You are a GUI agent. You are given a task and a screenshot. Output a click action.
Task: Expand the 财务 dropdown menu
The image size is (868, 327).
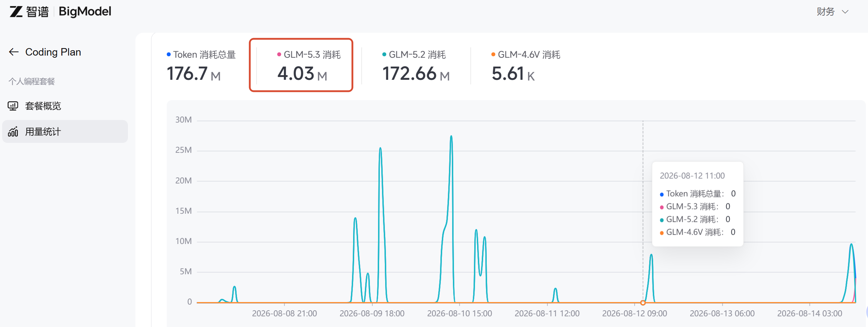point(832,12)
